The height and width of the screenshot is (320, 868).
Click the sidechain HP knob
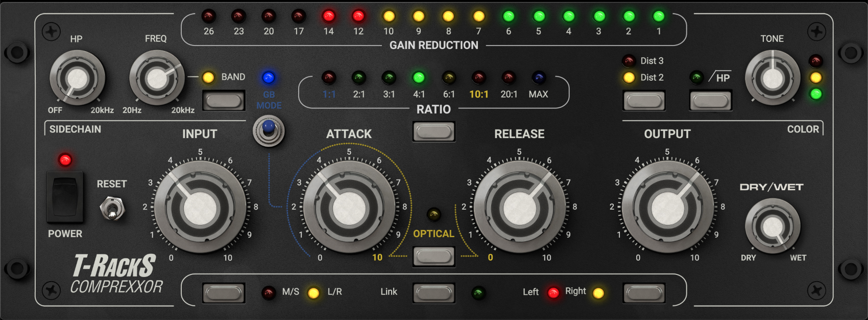point(77,79)
